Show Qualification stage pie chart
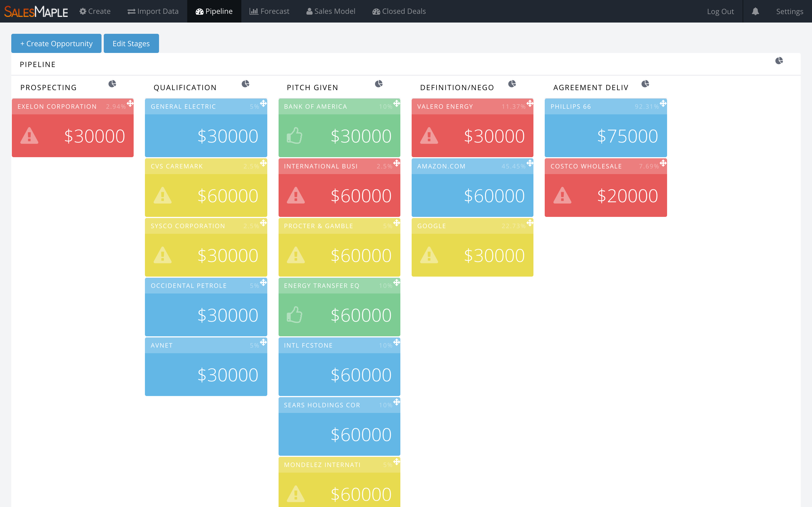This screenshot has width=812, height=507. 245,84
